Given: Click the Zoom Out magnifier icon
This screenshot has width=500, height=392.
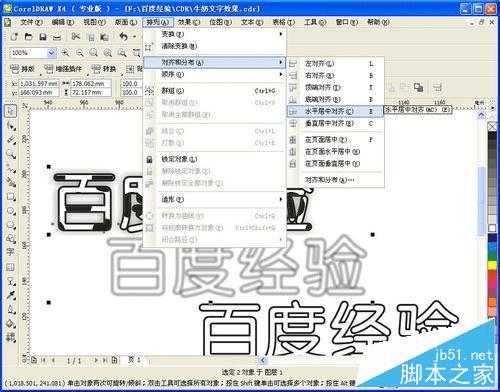Looking at the screenshot, I should pos(80,53).
